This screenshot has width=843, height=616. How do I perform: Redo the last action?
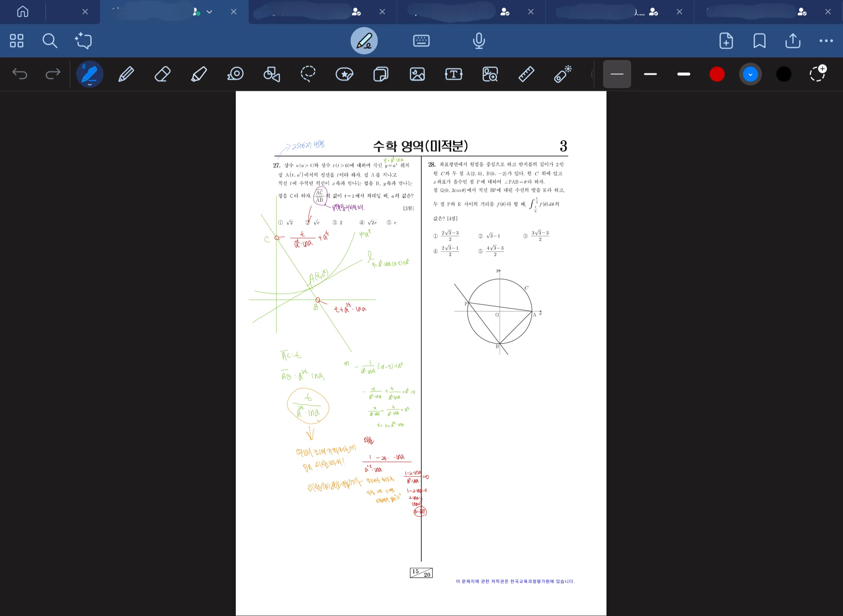pyautogui.click(x=53, y=74)
